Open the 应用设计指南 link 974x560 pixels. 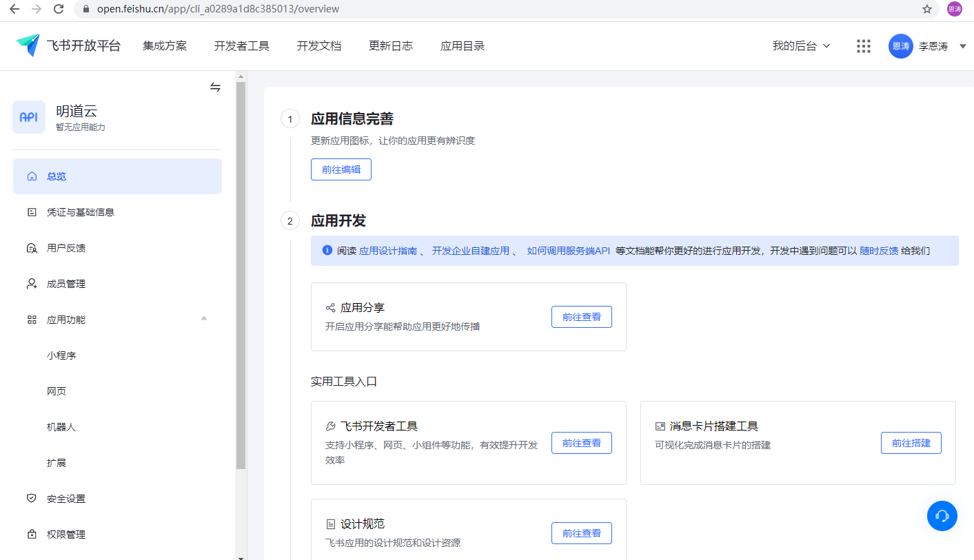point(388,251)
